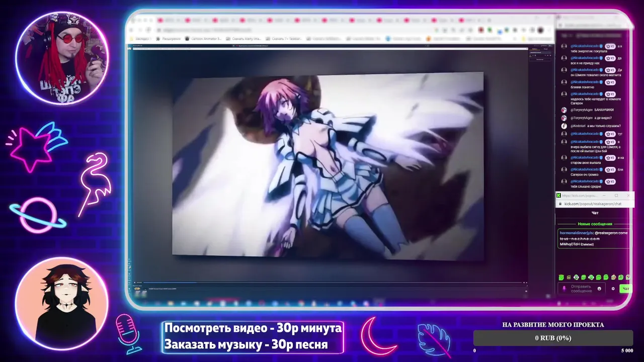Click the Kick logo icon in popout title
The width and height of the screenshot is (644, 362).
click(x=558, y=195)
